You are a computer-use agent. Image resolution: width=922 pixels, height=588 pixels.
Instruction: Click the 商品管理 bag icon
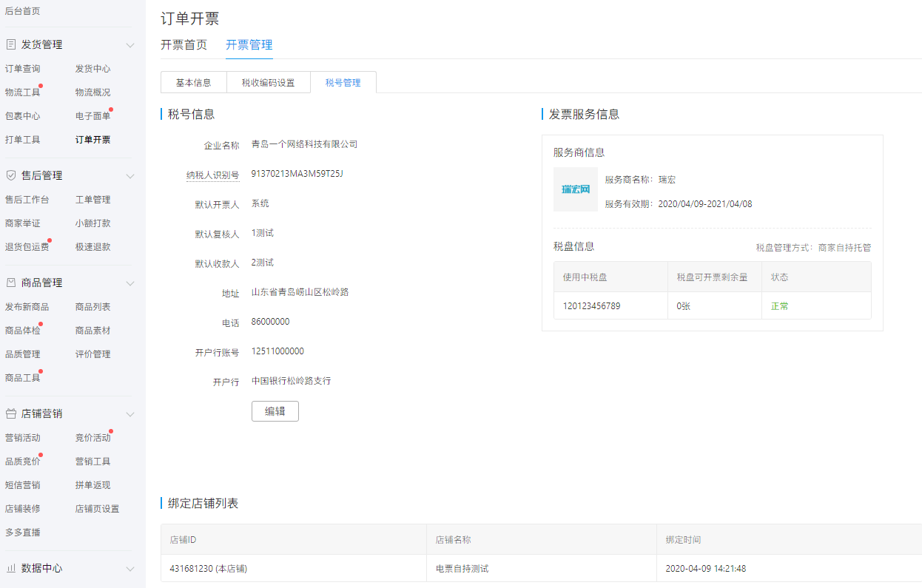(11, 283)
